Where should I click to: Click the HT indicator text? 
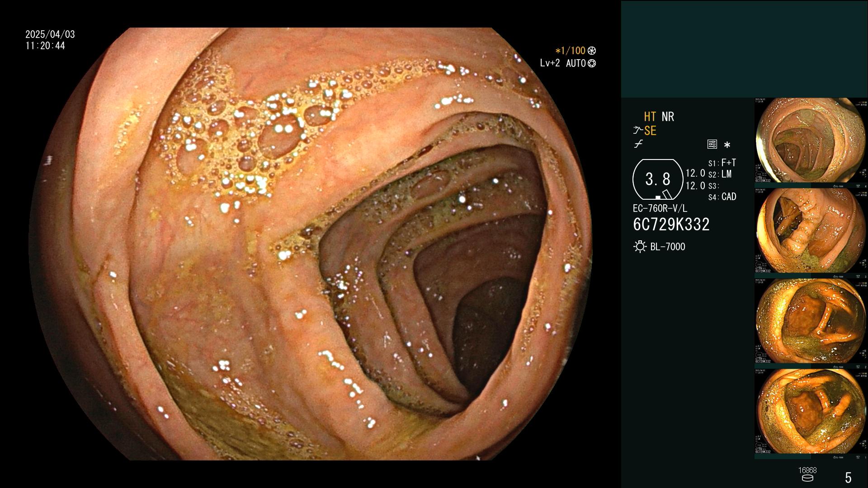650,117
